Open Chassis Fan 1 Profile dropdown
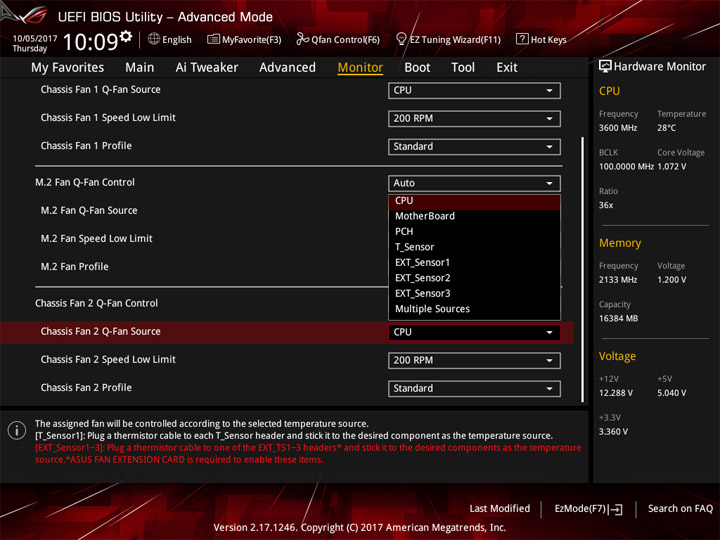The height and width of the screenshot is (540, 720). pos(474,146)
